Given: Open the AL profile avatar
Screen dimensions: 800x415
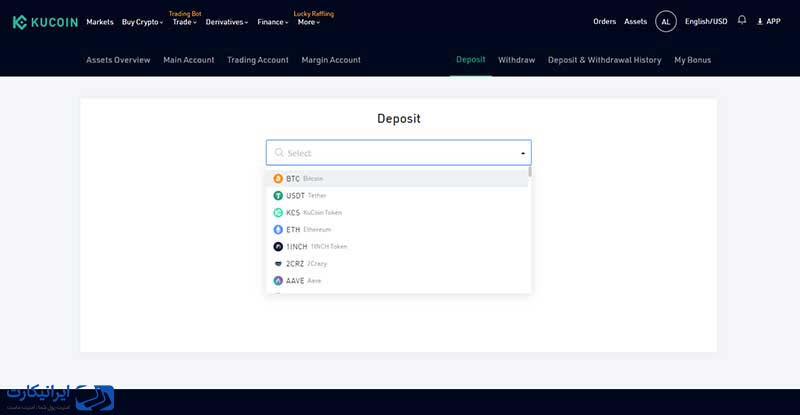Looking at the screenshot, I should click(666, 21).
